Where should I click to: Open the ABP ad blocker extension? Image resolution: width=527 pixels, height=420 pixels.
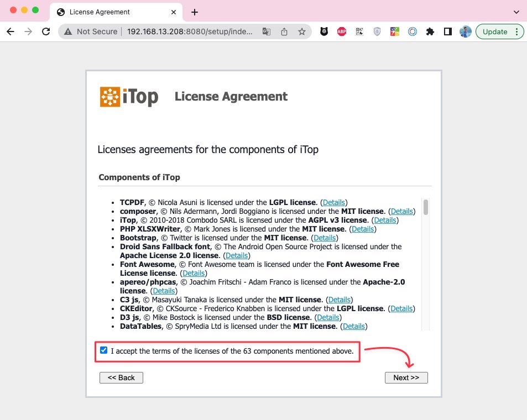[x=342, y=32]
